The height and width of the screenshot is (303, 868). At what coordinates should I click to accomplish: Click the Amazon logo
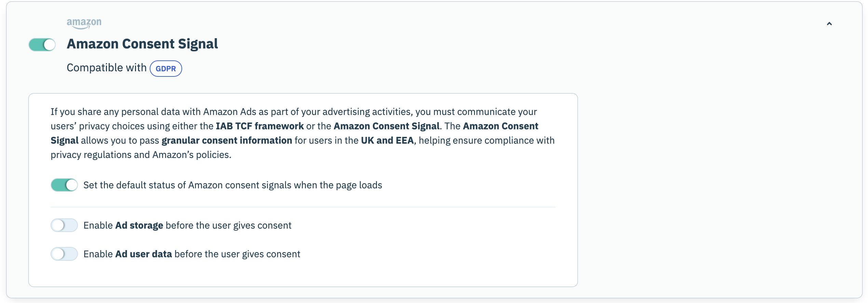pyautogui.click(x=84, y=23)
